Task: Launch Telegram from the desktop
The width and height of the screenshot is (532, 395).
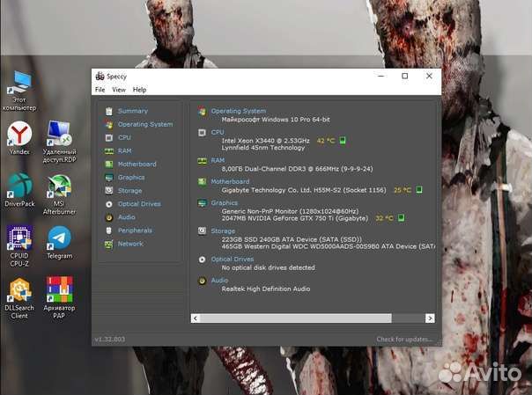Action: 60,241
